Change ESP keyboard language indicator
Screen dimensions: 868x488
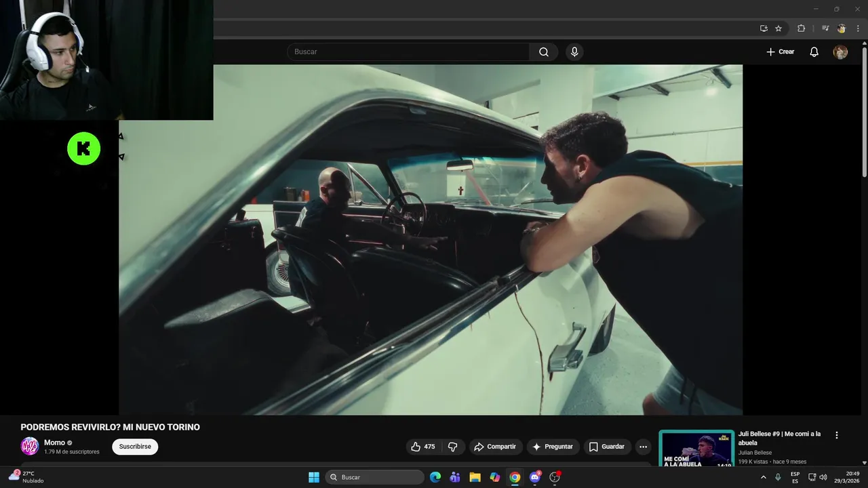pyautogui.click(x=795, y=477)
